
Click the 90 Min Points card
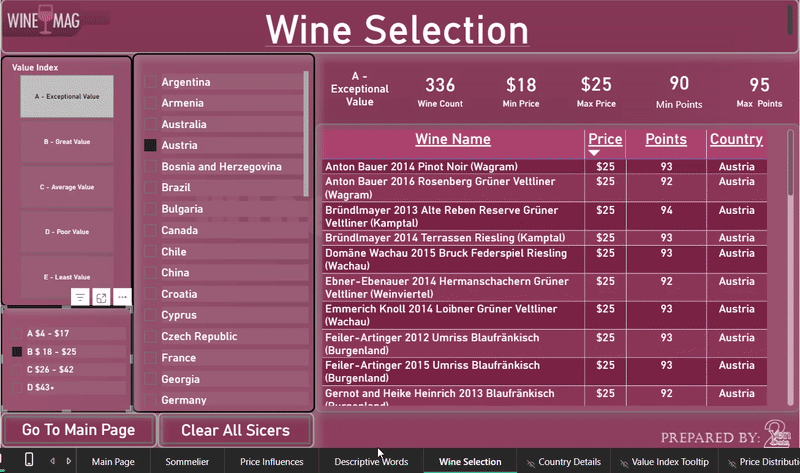pos(679,92)
